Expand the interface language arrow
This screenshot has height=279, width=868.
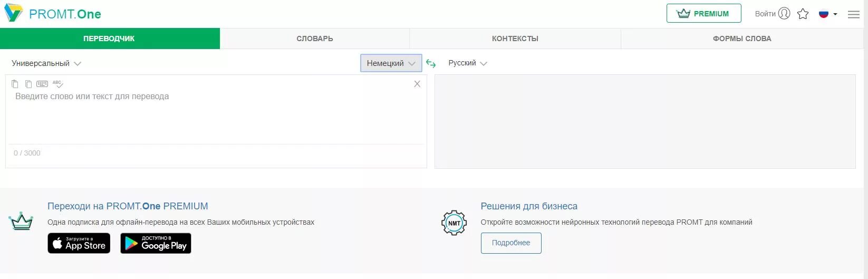point(835,14)
